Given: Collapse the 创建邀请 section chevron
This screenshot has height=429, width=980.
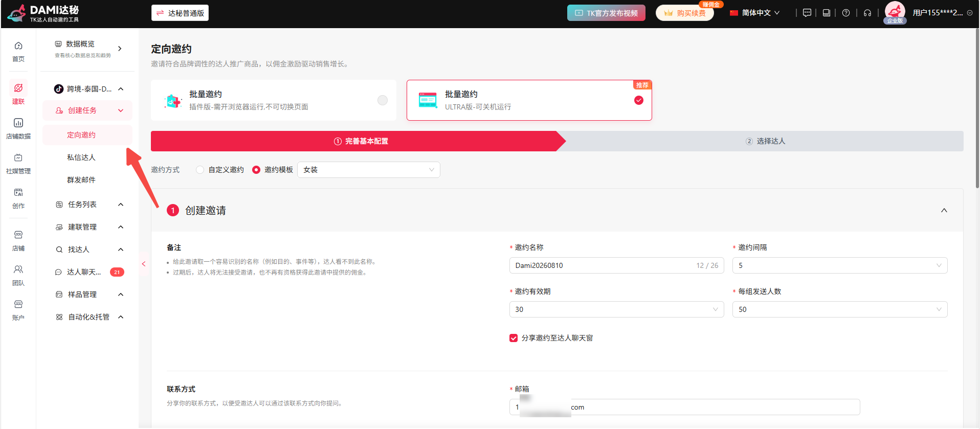Looking at the screenshot, I should [x=944, y=210].
